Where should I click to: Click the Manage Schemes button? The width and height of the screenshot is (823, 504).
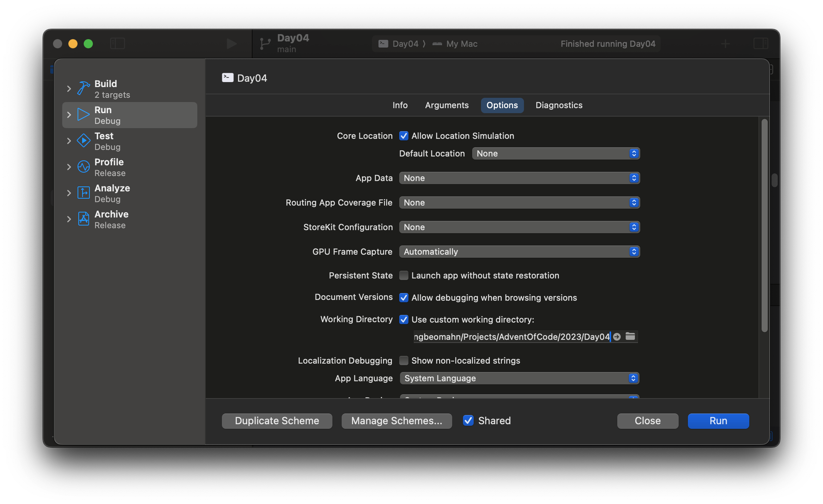click(x=397, y=421)
